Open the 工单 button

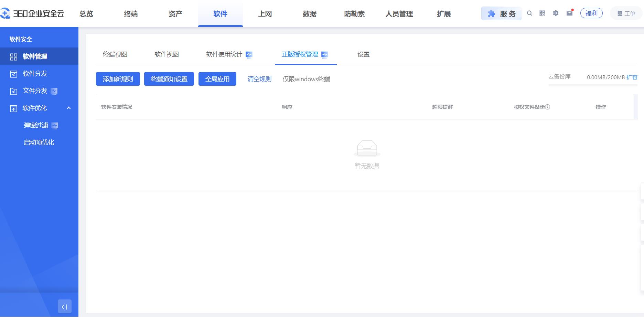(626, 13)
